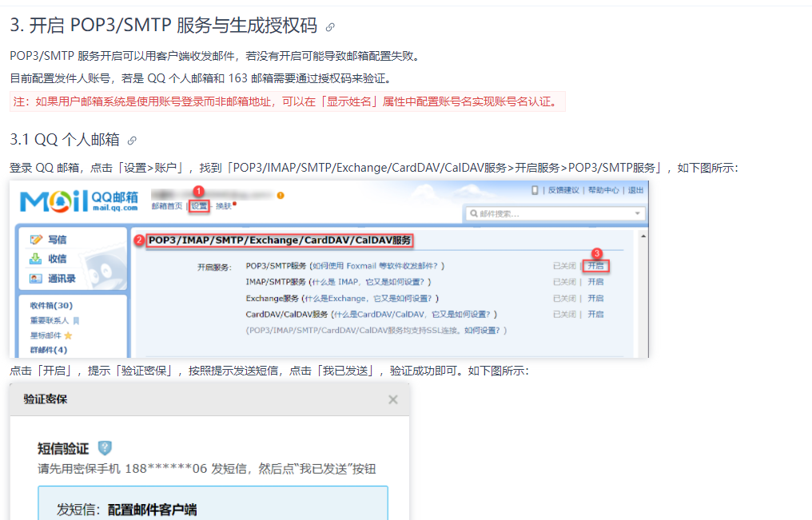Click the anchor icon next to 3.1 QQ 个人邮箱
Image resolution: width=812 pixels, height=520 pixels.
coord(132,141)
